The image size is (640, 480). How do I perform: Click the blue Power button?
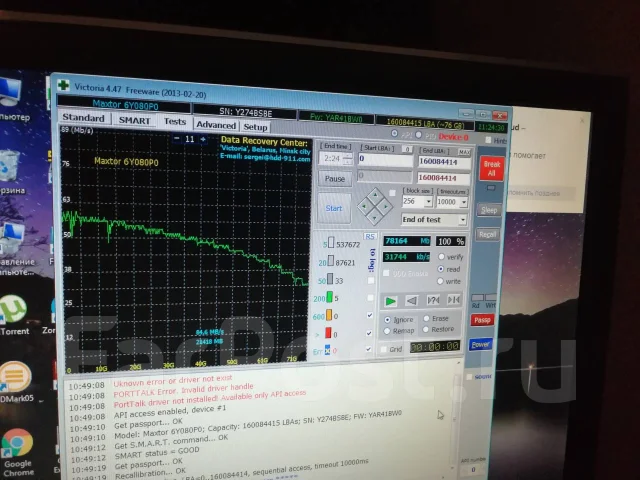[480, 345]
